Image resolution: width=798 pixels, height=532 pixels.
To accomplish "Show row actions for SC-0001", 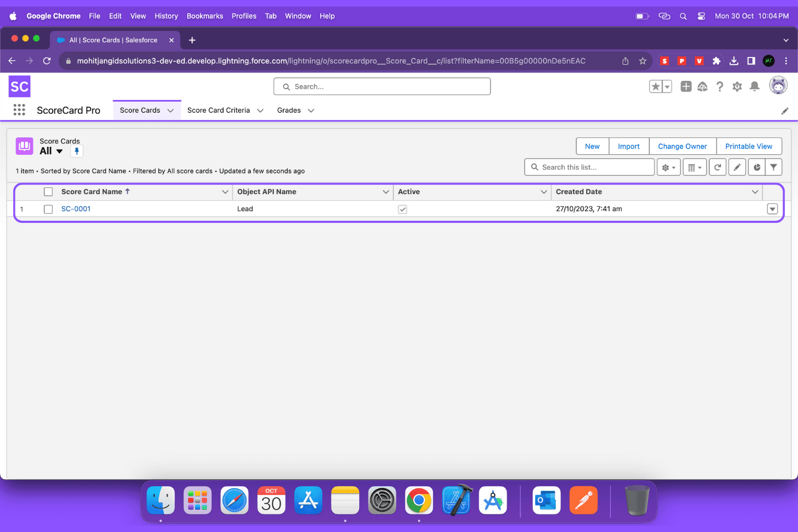I will tap(772, 209).
